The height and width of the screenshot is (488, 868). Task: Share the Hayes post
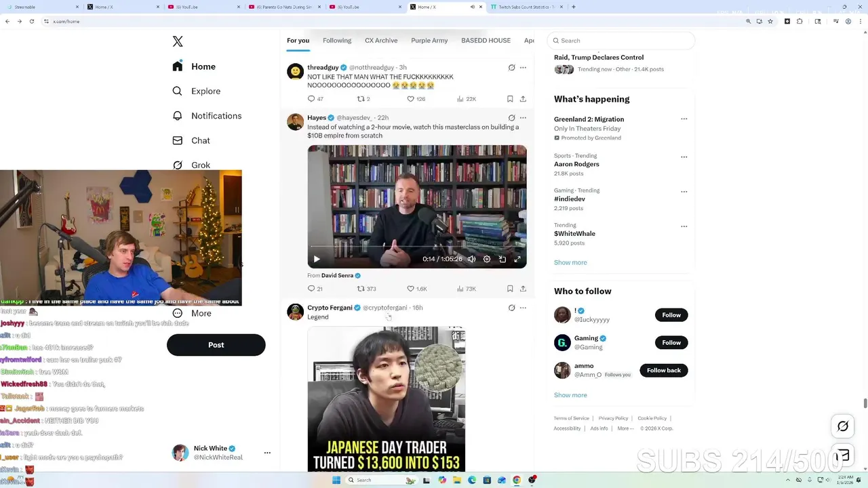pos(523,289)
